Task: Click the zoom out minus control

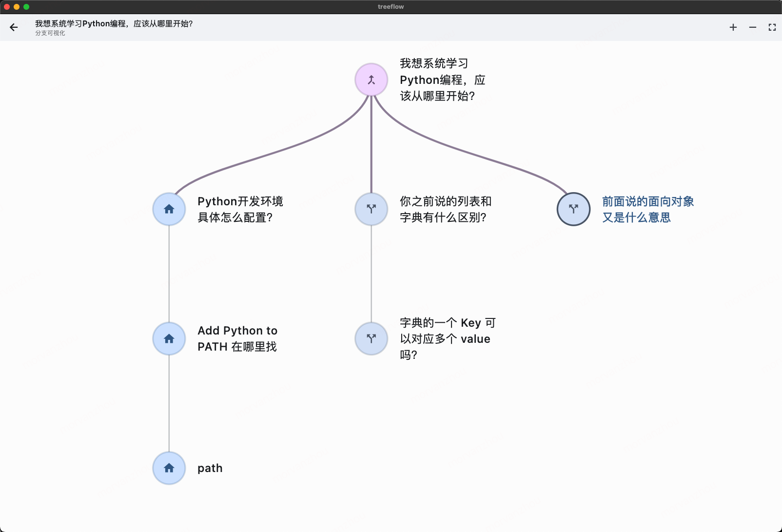Action: pyautogui.click(x=752, y=27)
